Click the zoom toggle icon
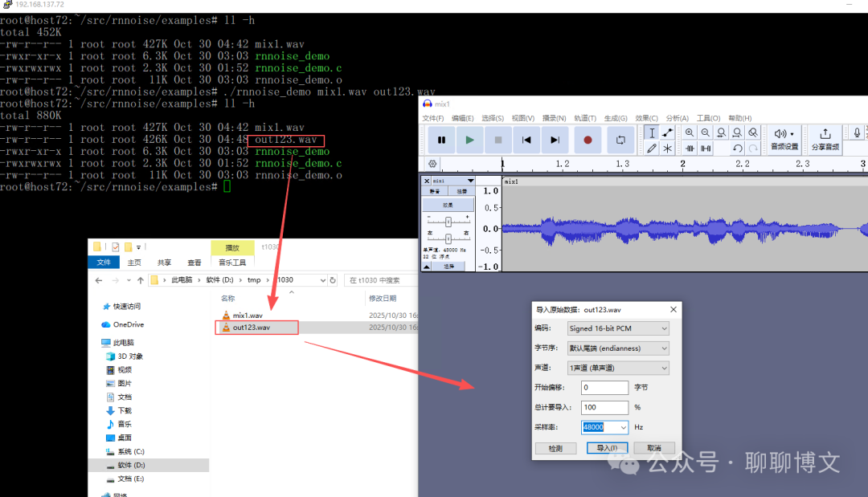The image size is (868, 497). click(x=753, y=132)
